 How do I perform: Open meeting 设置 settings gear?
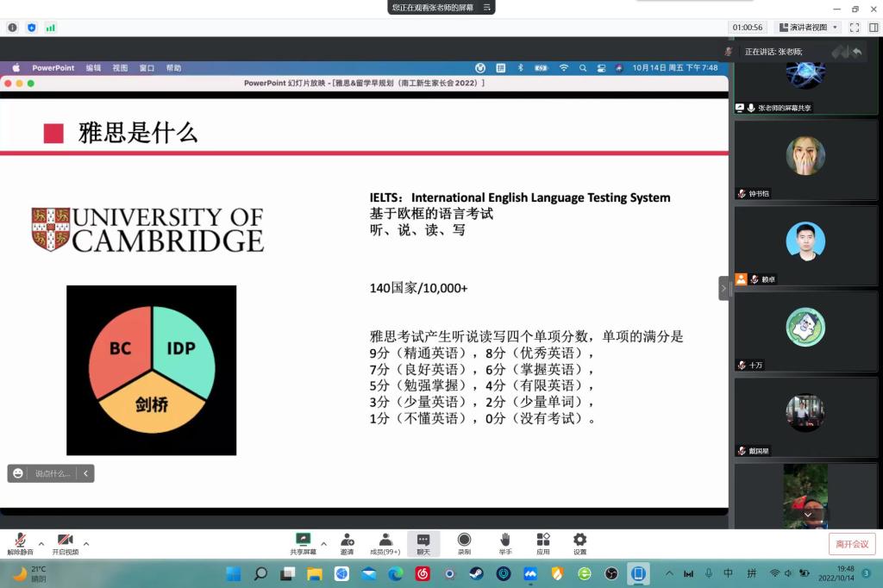579,543
